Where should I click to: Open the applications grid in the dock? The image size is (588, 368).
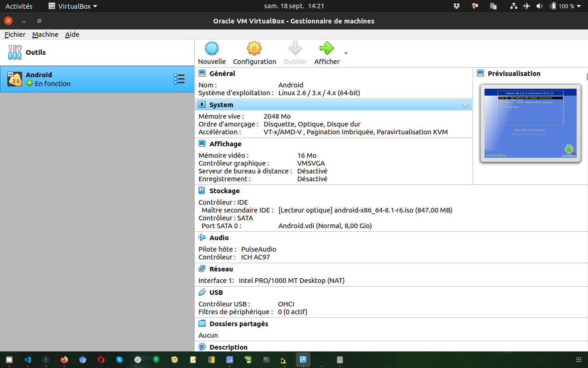[579, 360]
